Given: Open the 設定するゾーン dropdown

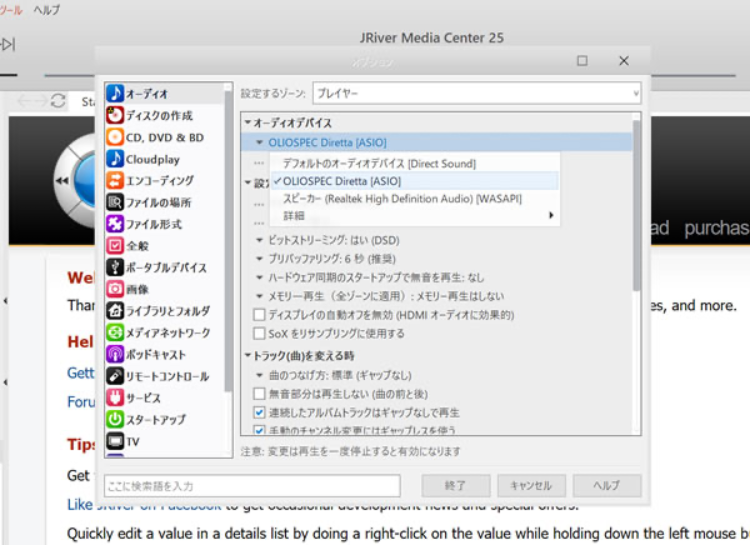Looking at the screenshot, I should [x=475, y=93].
